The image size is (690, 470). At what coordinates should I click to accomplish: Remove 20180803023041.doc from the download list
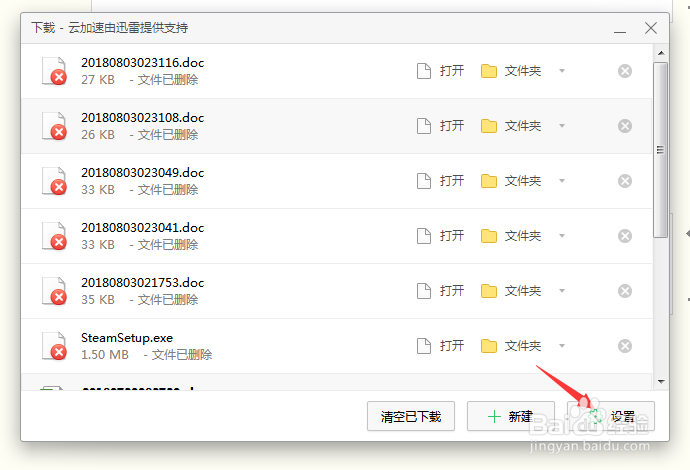(x=625, y=236)
